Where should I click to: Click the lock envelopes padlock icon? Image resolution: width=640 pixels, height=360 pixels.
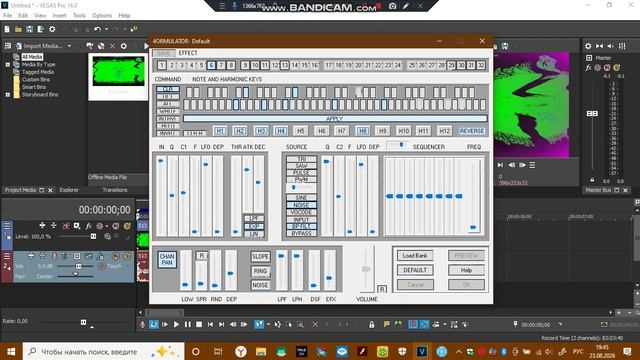click(x=371, y=324)
